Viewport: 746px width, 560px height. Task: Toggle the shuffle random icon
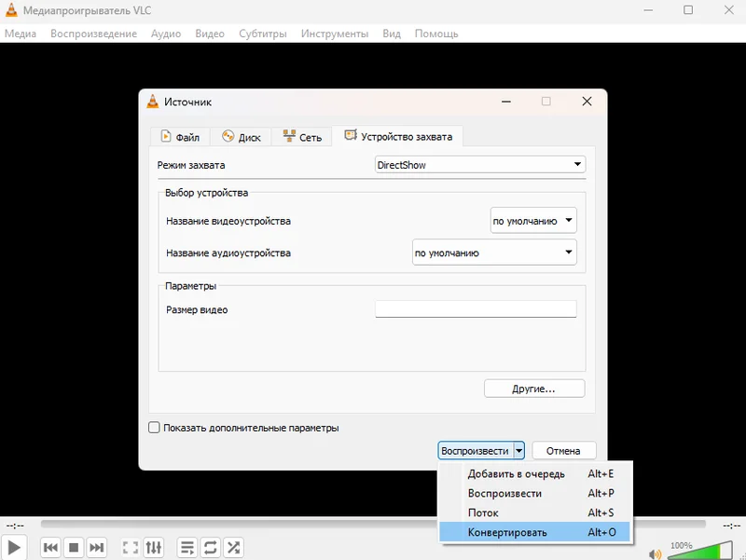tap(233, 548)
